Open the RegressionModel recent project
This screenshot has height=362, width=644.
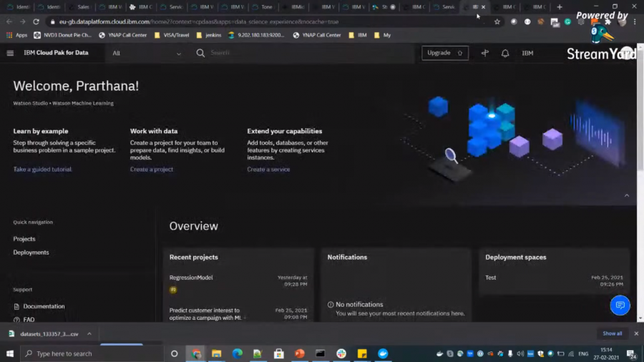pos(191,278)
